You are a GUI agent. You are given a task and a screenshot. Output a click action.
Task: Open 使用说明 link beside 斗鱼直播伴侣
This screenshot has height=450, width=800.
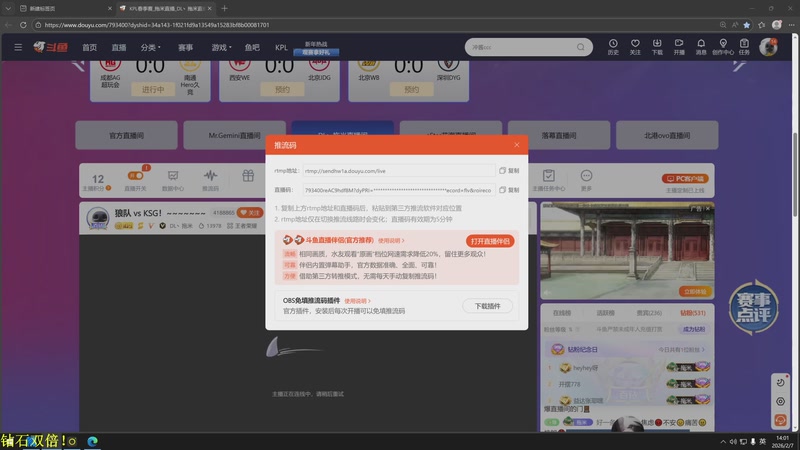coord(391,240)
